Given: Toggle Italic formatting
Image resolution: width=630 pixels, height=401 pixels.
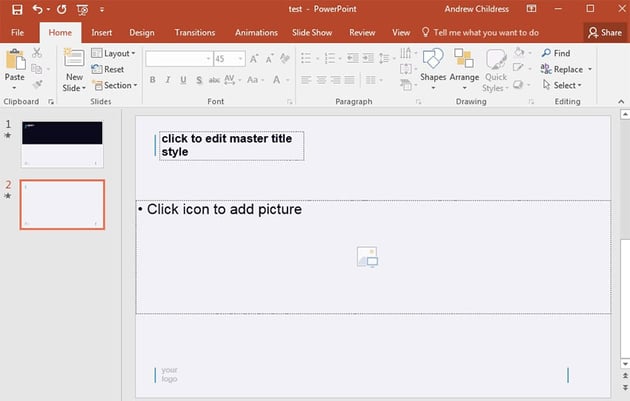Looking at the screenshot, I should [x=167, y=80].
